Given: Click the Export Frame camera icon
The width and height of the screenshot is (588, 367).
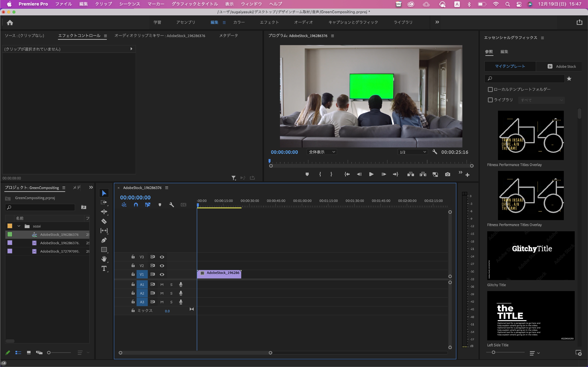Looking at the screenshot, I should (x=447, y=174).
